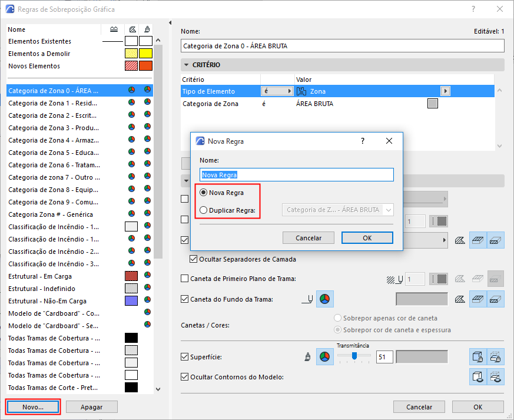The width and height of the screenshot is (514, 420).
Task: Click the Nova Regra name input field
Action: (297, 175)
